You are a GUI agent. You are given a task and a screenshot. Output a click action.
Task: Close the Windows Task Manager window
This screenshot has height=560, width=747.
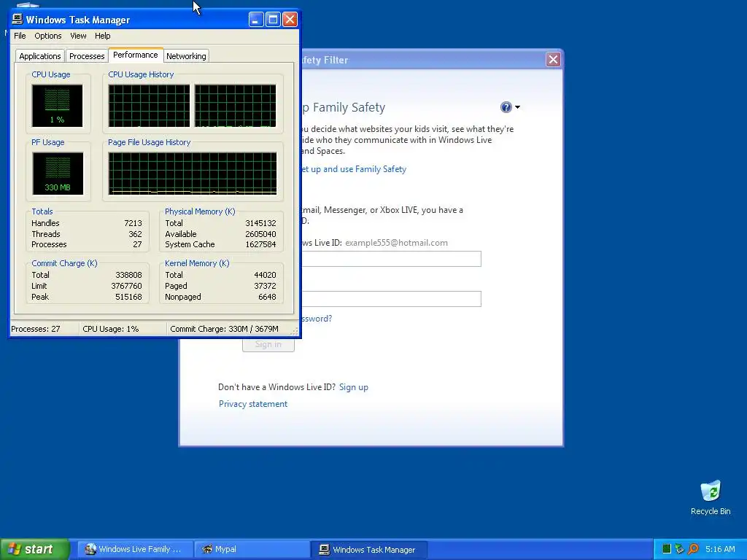point(290,20)
